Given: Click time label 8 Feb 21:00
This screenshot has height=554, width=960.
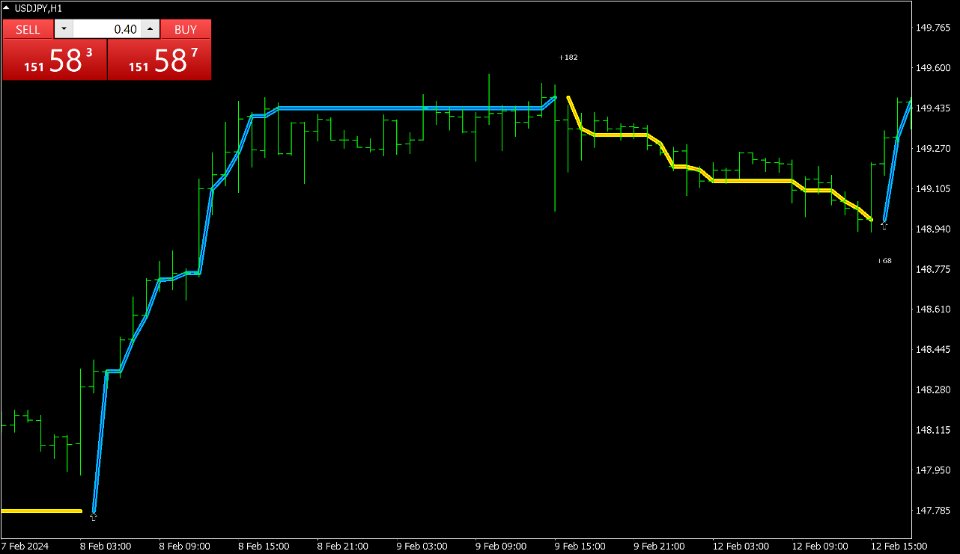Looking at the screenshot, I should click(343, 546).
